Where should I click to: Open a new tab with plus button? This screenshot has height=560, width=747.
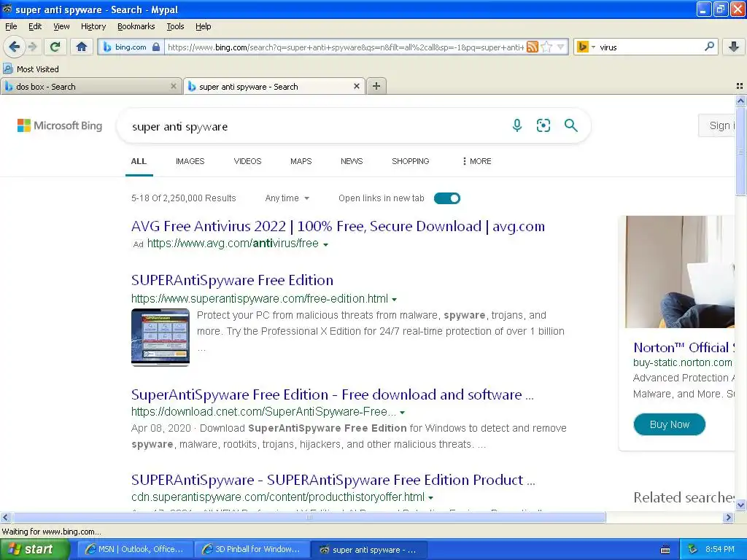376,86
